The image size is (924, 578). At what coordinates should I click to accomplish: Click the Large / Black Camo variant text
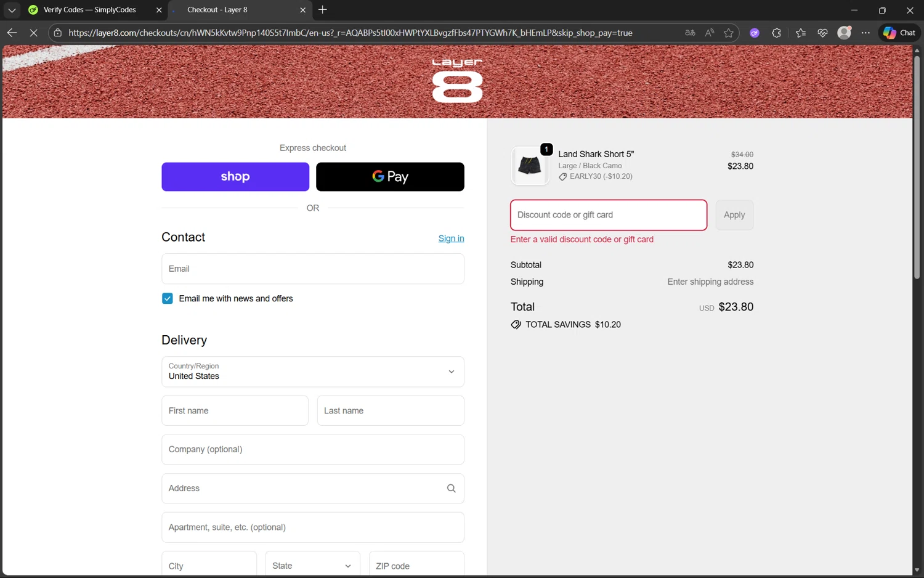590,166
